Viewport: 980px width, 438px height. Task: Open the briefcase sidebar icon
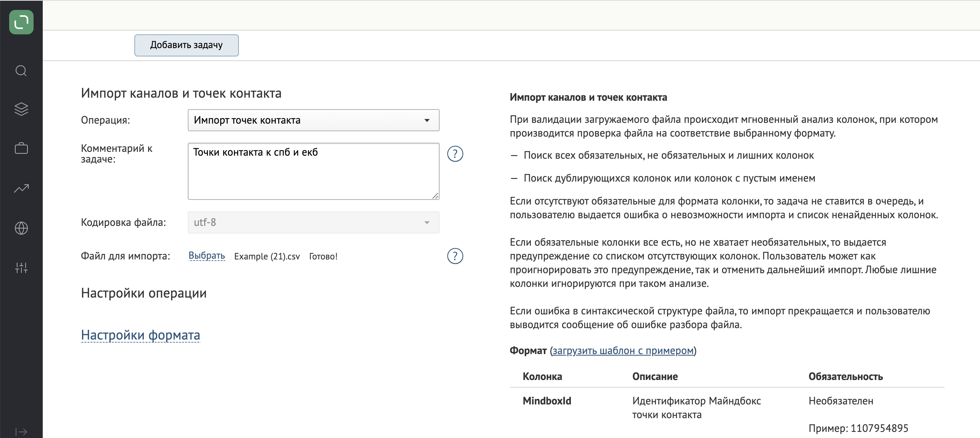tap(21, 148)
